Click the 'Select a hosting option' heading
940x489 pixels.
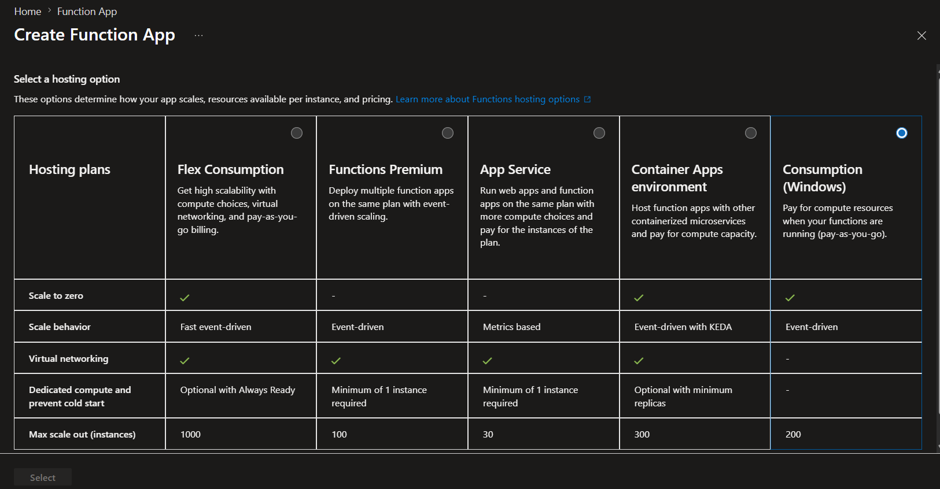(x=67, y=79)
